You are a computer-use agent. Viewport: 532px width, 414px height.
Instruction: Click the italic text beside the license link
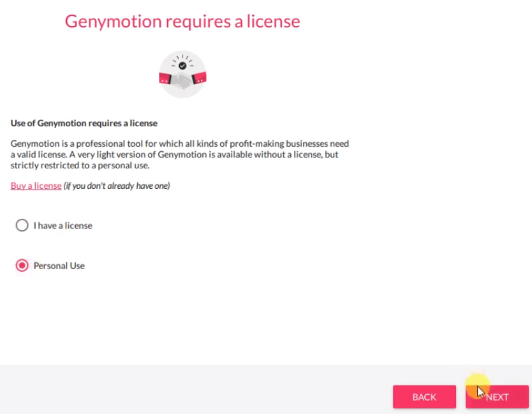point(116,185)
